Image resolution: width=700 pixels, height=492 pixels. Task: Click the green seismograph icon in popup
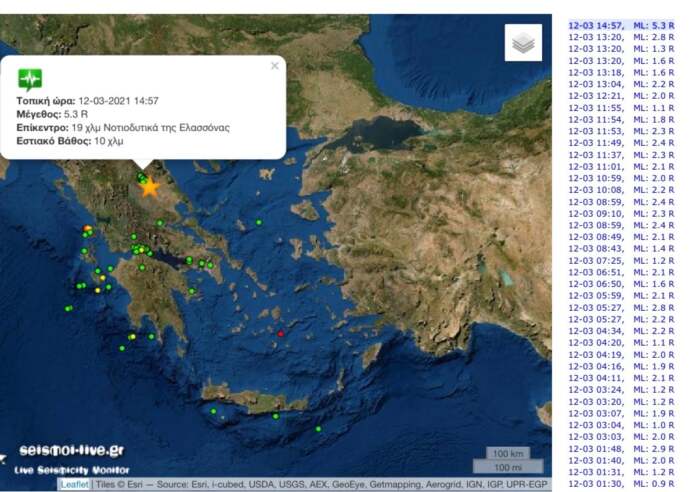[30, 80]
